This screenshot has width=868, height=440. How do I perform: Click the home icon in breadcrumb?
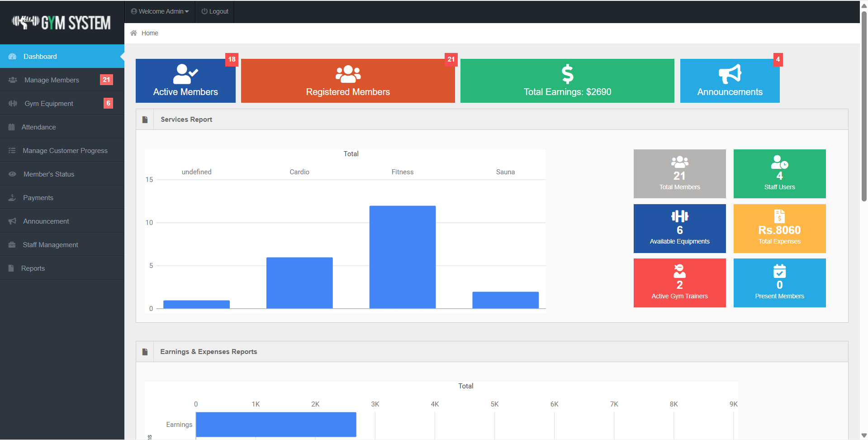pos(133,33)
